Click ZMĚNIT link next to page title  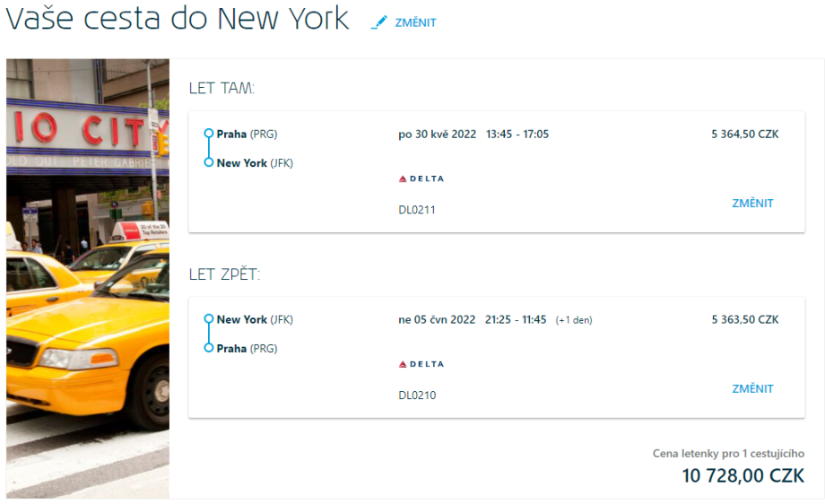pos(415,22)
